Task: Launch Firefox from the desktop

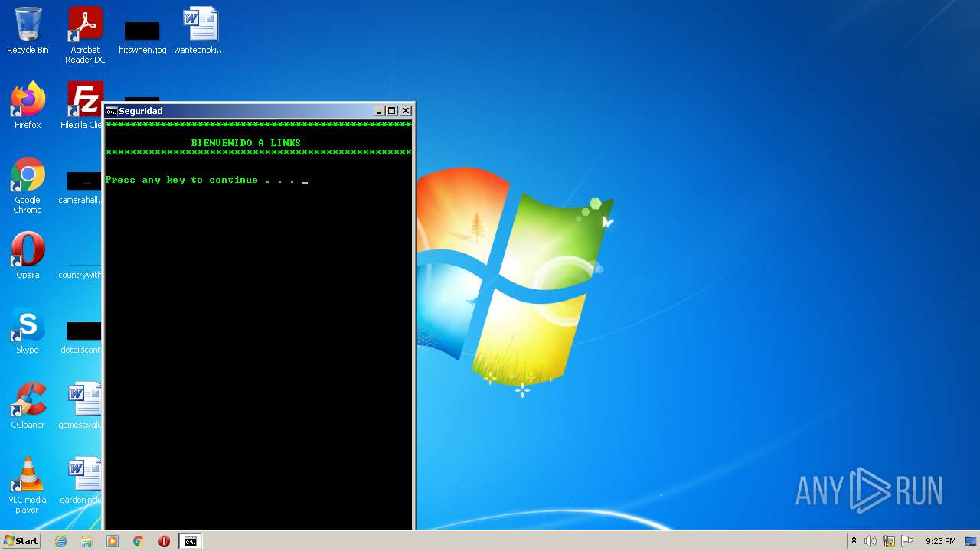Action: click(28, 105)
